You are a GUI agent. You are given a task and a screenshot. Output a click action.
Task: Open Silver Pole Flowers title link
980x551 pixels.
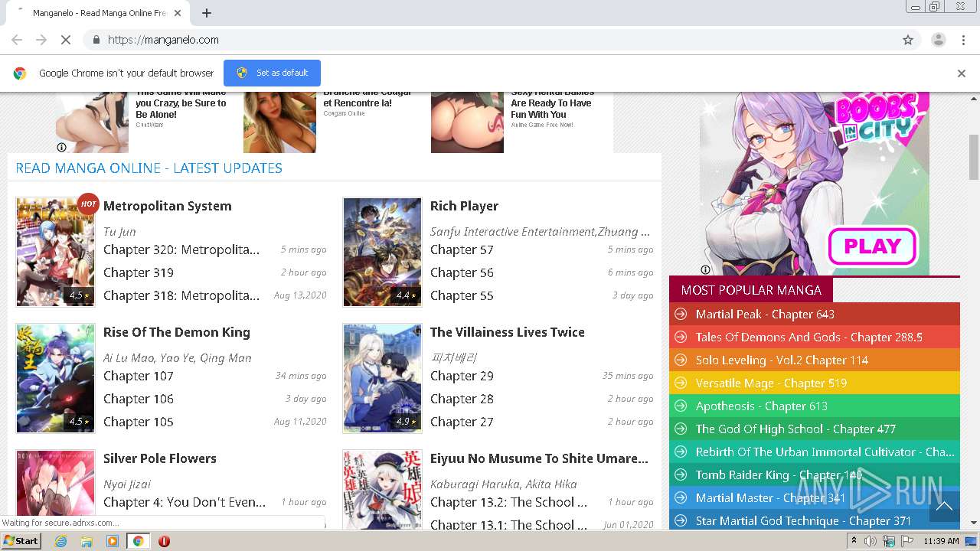click(x=160, y=458)
